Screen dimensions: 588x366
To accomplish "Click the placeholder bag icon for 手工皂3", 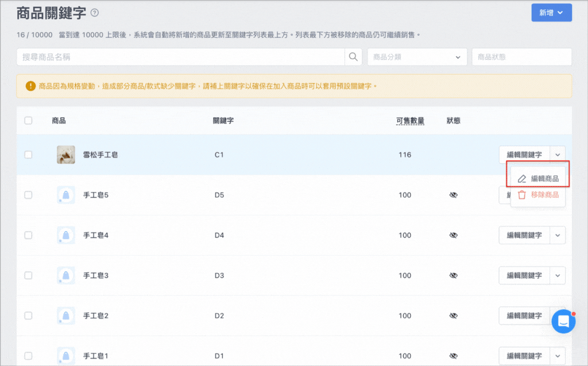I will click(x=66, y=275).
